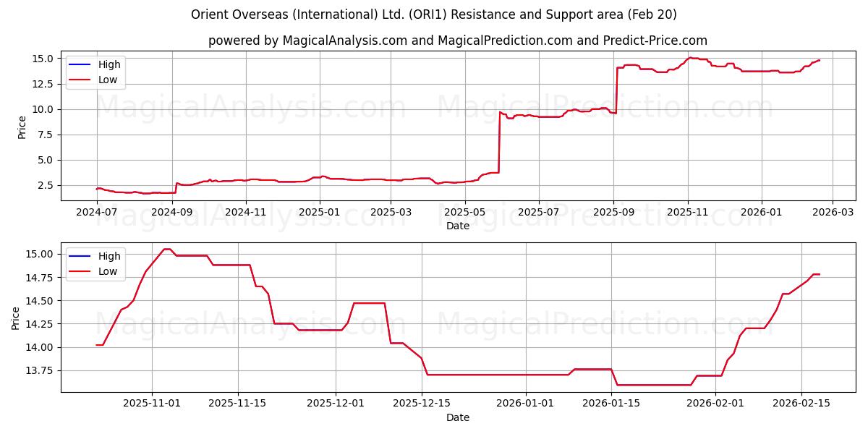Click the '2024-11' date label on top chart

click(x=245, y=213)
